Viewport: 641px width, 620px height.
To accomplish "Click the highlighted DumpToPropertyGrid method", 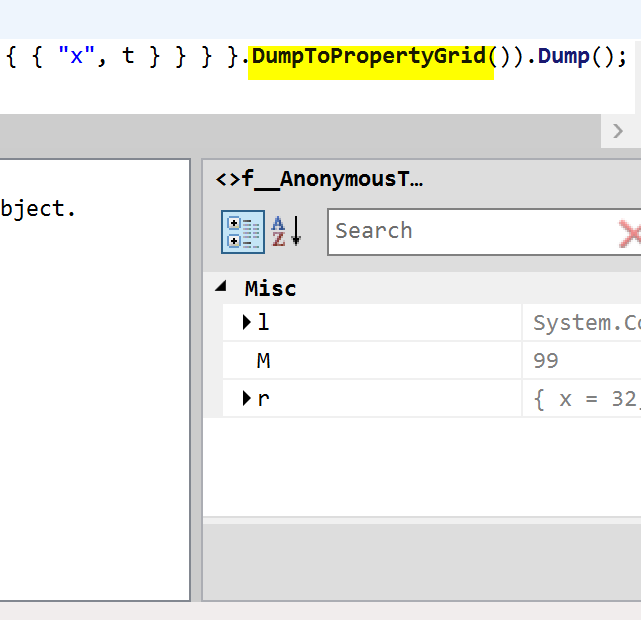I will click(368, 56).
